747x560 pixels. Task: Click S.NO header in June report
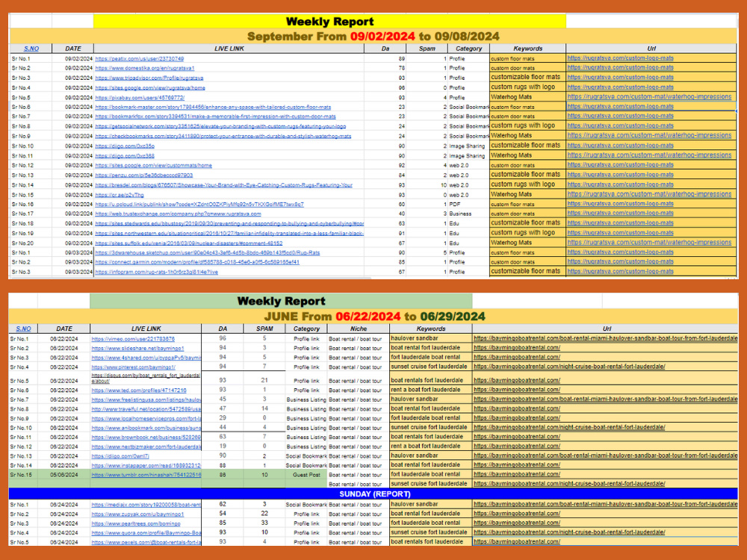point(23,329)
